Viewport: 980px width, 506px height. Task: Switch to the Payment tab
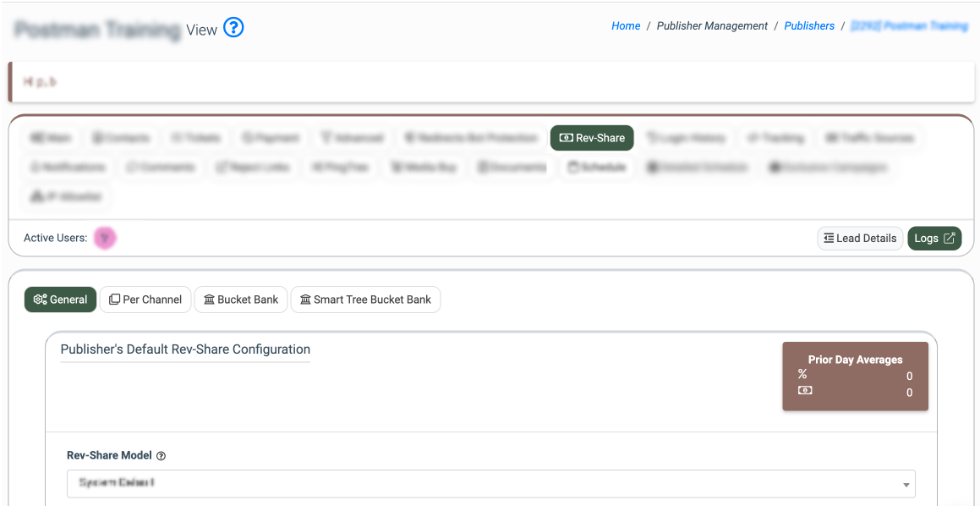click(x=271, y=138)
